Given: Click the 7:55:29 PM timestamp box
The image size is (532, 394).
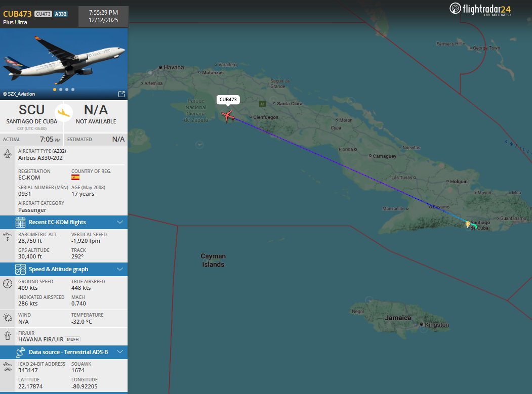Looking at the screenshot, I should click(103, 16).
